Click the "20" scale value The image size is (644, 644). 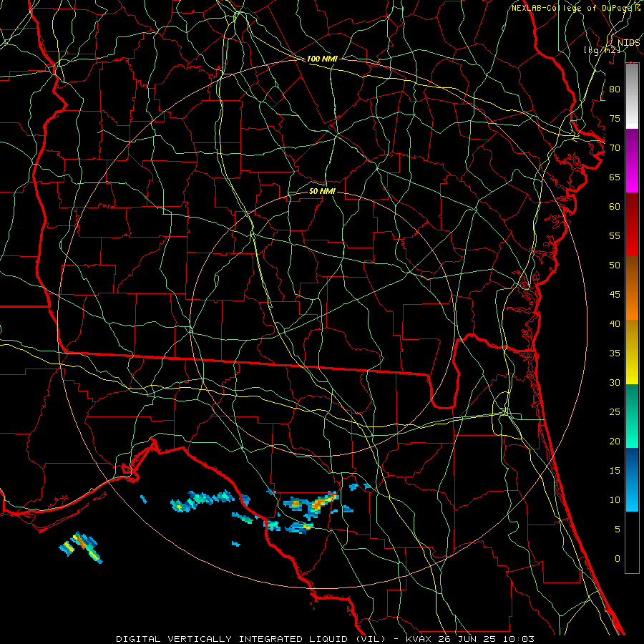click(x=615, y=441)
